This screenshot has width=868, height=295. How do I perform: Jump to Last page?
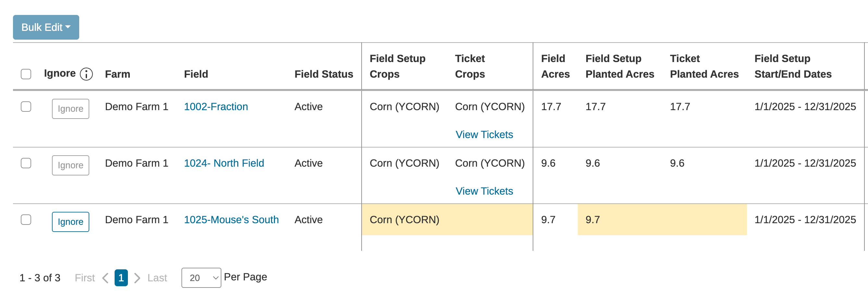(x=157, y=278)
